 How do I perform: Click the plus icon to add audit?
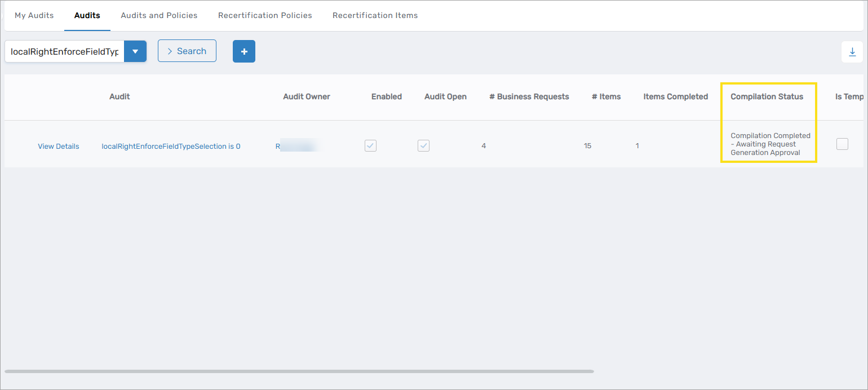(244, 51)
